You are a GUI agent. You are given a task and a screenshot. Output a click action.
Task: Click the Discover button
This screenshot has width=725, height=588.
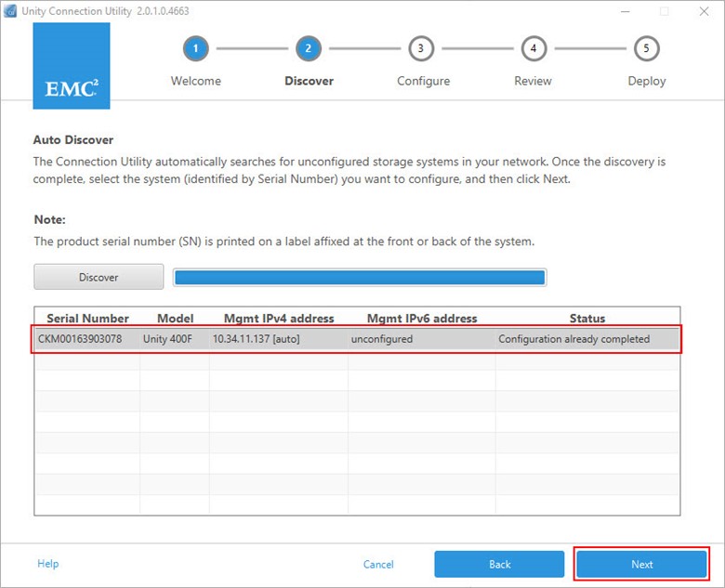coord(99,277)
